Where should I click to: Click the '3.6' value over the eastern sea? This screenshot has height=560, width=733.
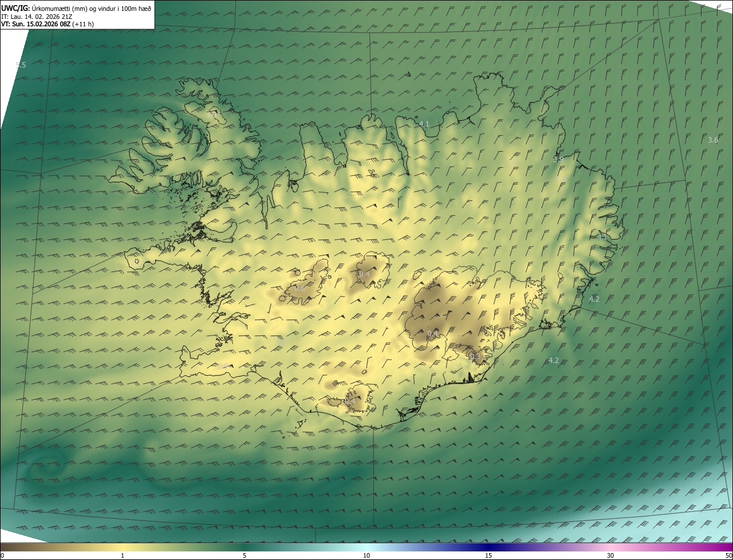[x=713, y=140]
